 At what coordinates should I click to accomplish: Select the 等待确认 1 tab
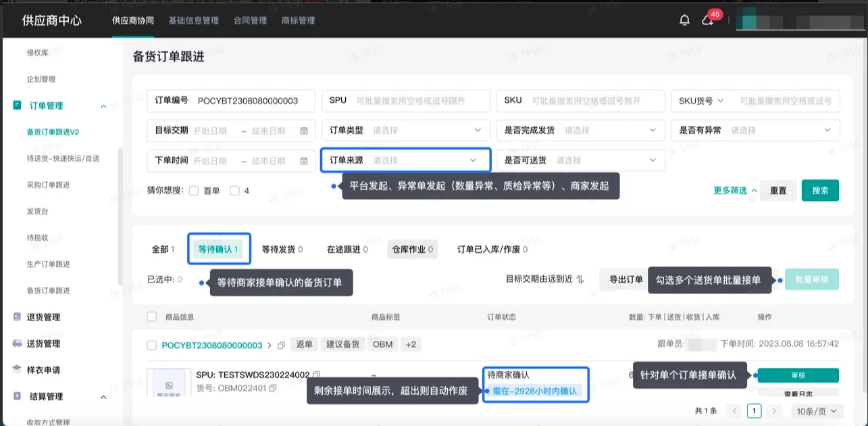pos(219,250)
